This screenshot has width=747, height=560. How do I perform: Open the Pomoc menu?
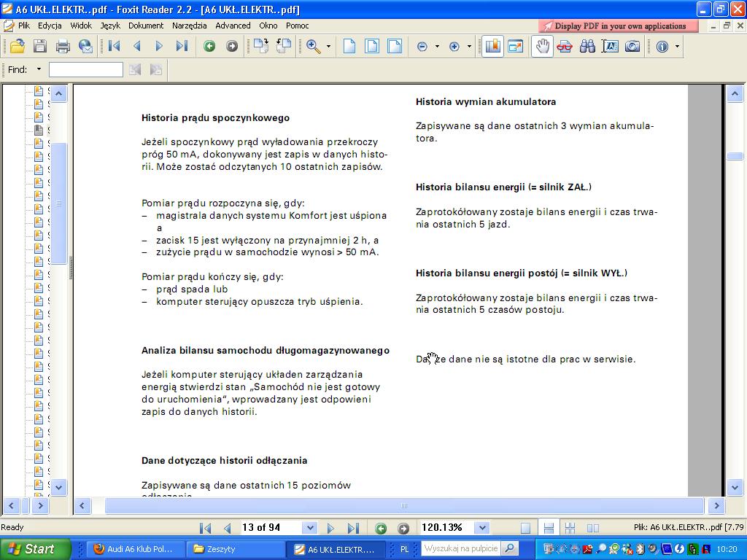[298, 26]
